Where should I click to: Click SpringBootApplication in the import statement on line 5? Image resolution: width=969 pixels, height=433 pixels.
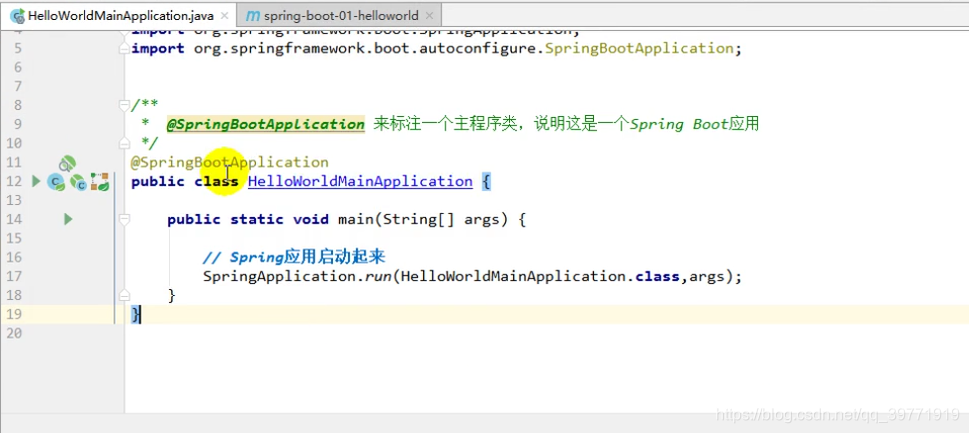(639, 48)
